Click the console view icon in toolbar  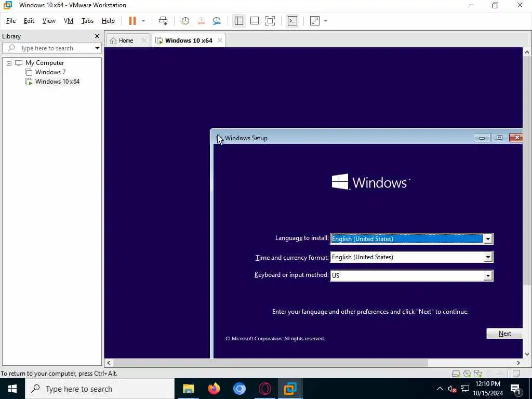pyautogui.click(x=292, y=21)
